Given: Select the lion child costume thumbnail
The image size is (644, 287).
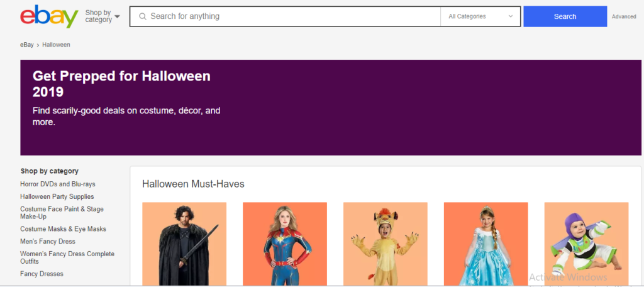Looking at the screenshot, I should 386,244.
